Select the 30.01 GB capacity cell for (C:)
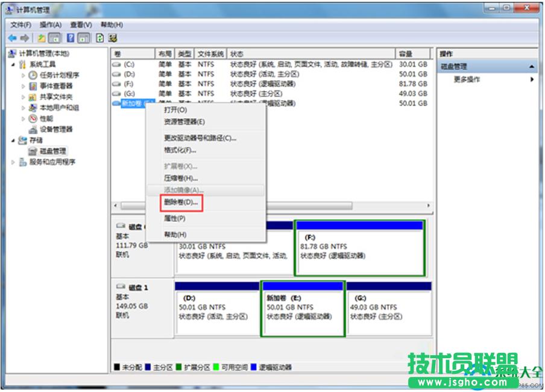Screen dimensions: 545x392 tap(413, 65)
